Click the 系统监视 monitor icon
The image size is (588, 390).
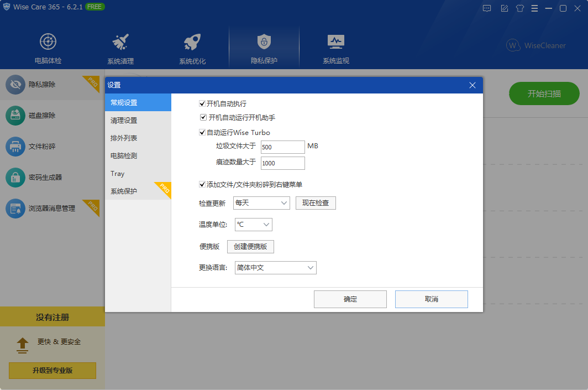336,42
